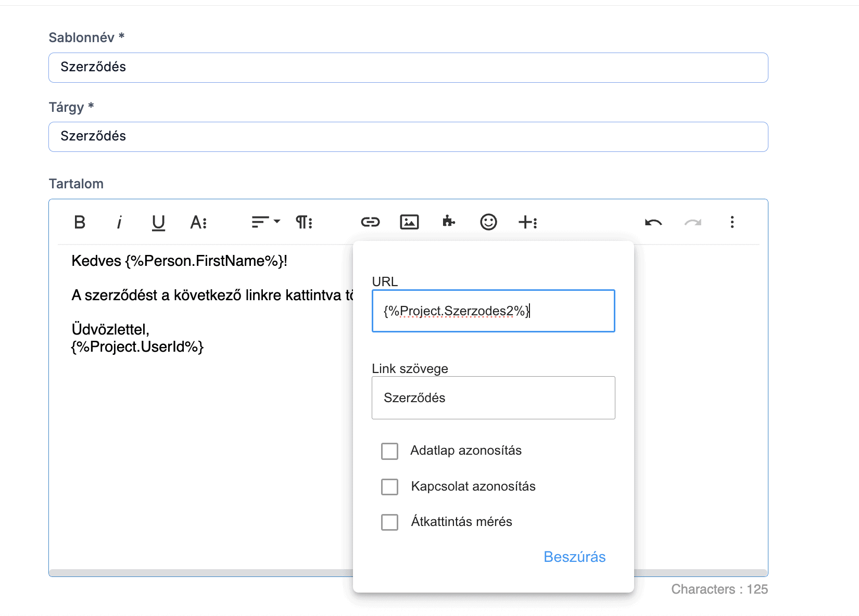Expand the text alignment dropdown
Viewport: 859px width, 616px height.
tap(266, 222)
